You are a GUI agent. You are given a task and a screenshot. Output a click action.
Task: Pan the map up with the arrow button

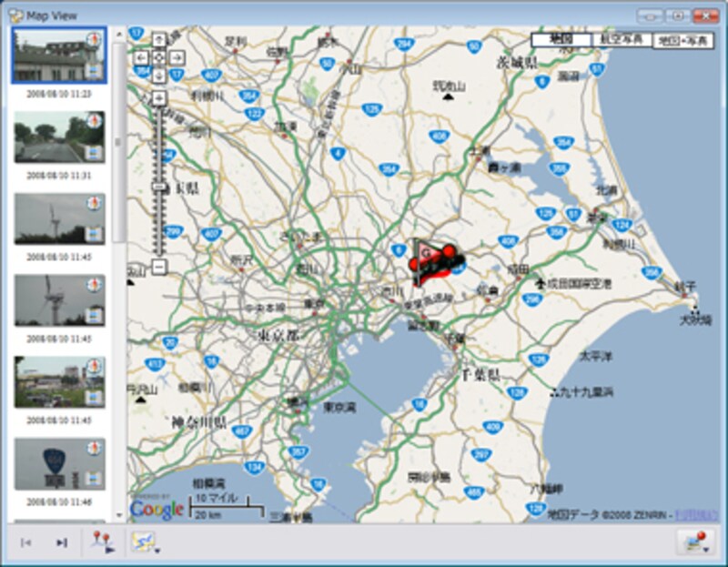click(158, 40)
